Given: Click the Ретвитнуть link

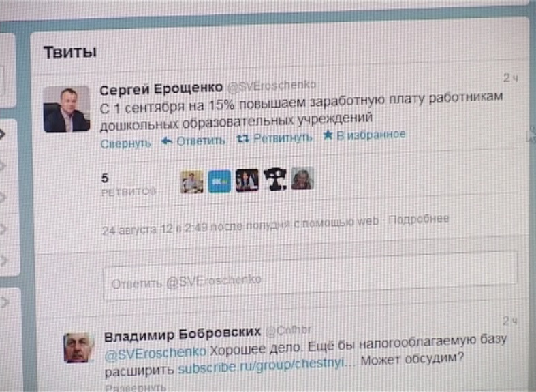Looking at the screenshot, I should pos(283,137).
